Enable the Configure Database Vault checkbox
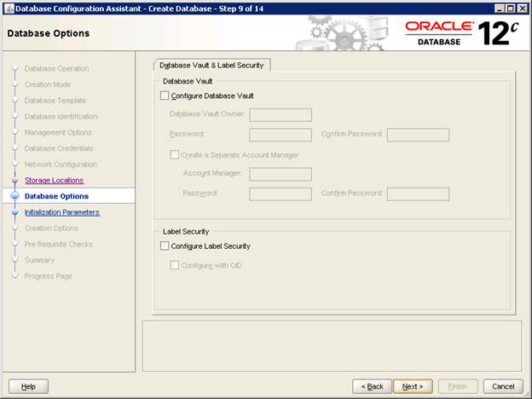This screenshot has height=399, width=532. point(165,96)
